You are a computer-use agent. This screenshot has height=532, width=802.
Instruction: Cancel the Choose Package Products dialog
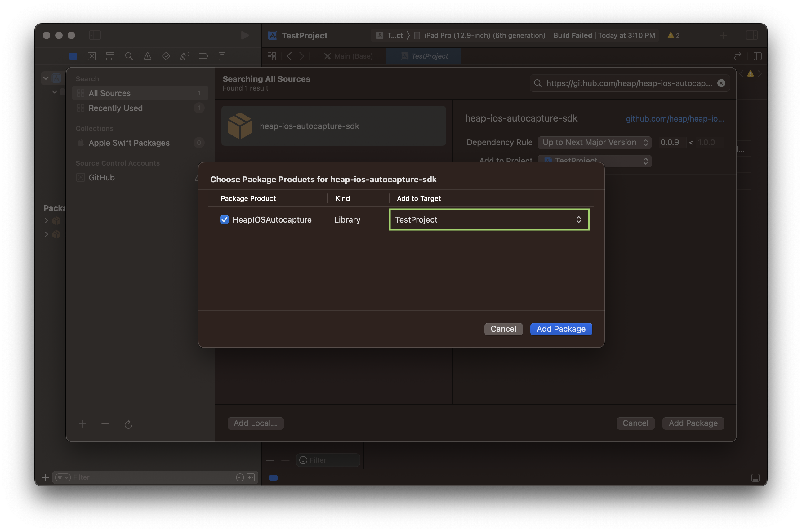click(503, 329)
